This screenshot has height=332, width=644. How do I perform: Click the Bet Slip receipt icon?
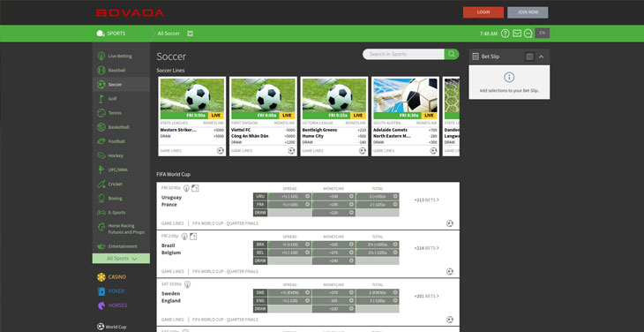click(476, 57)
